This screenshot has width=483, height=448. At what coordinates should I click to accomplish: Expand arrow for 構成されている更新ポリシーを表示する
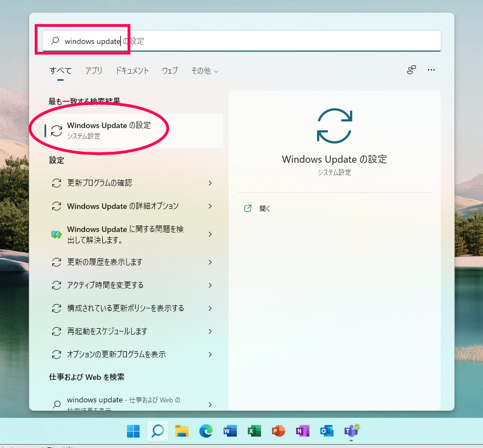(x=210, y=308)
